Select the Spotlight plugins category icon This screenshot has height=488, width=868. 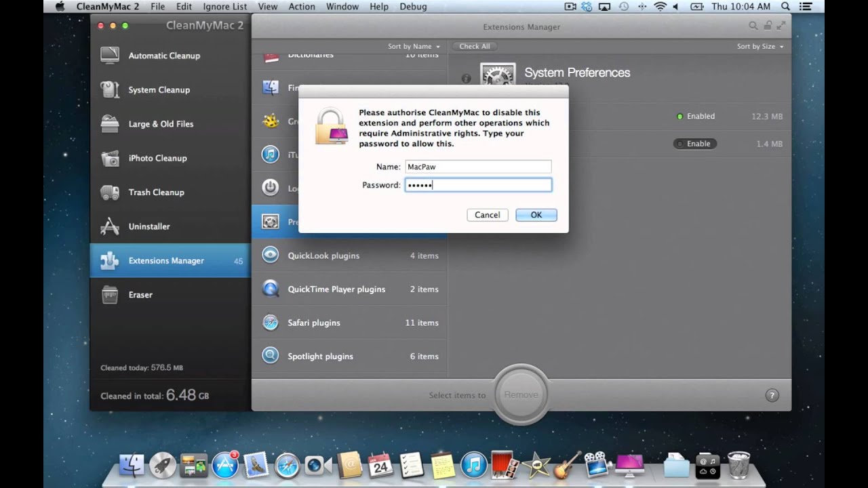coord(271,356)
